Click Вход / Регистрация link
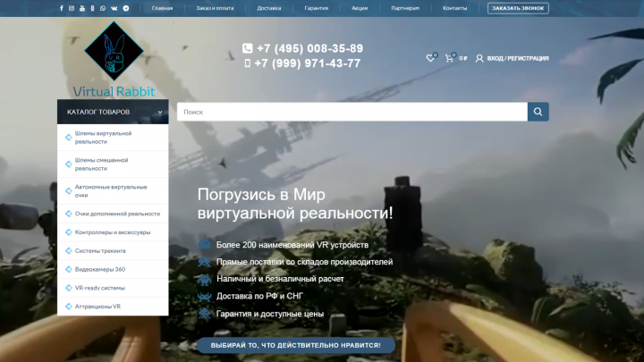The height and width of the screenshot is (362, 644). (518, 58)
